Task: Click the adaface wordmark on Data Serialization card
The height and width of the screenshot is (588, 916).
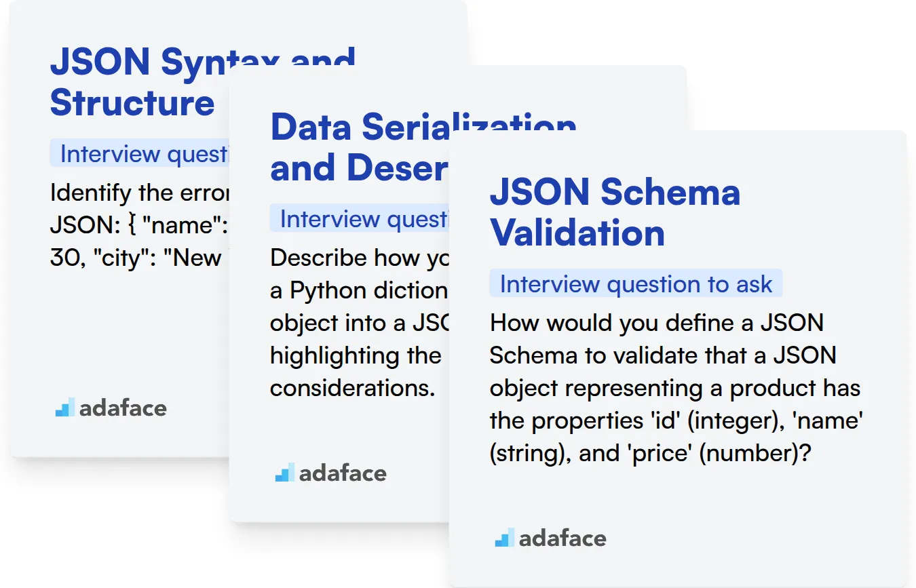Action: [343, 473]
